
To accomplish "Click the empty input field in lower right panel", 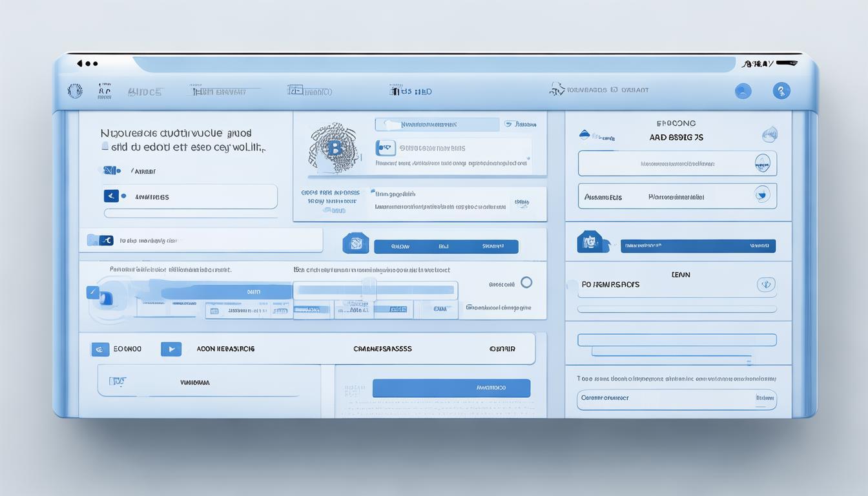I will pos(676,340).
